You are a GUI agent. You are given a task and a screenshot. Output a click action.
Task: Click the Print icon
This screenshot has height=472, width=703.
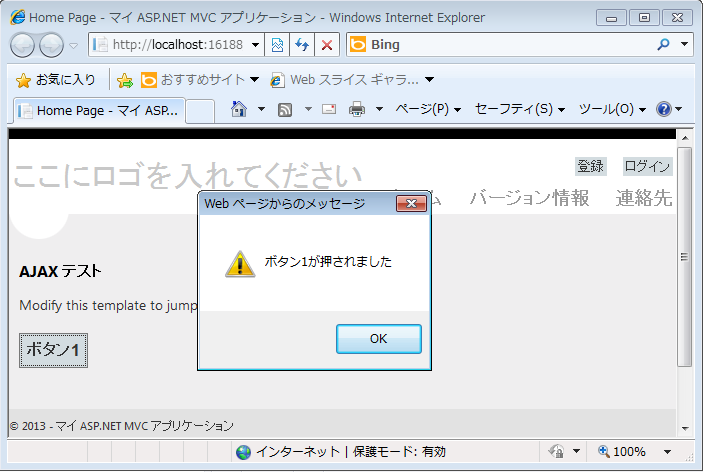(x=357, y=109)
